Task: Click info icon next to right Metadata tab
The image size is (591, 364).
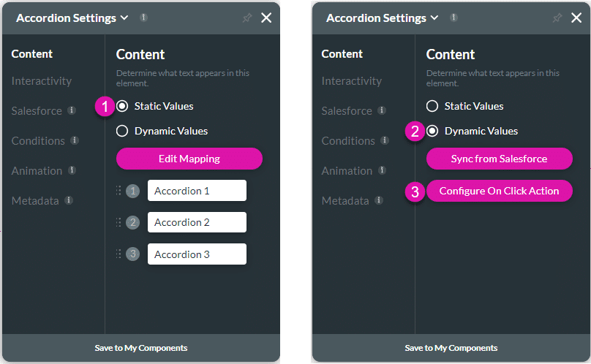Action: click(x=379, y=200)
